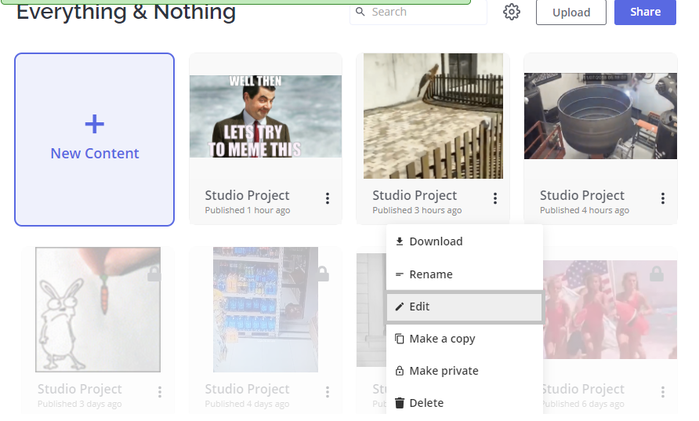This screenshot has width=699, height=421.
Task: Choose Rename in the context menu
Action: click(x=465, y=274)
